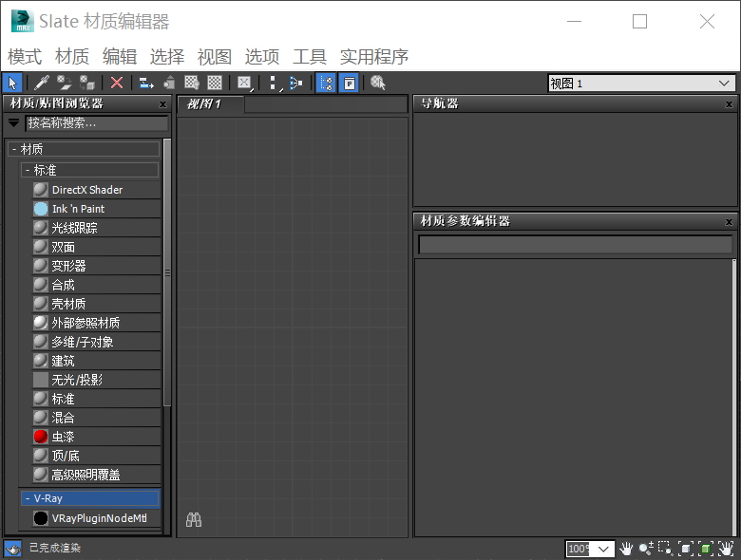741x560 pixels.
Task: Click the binoculars search icon in view
Action: coord(194,519)
